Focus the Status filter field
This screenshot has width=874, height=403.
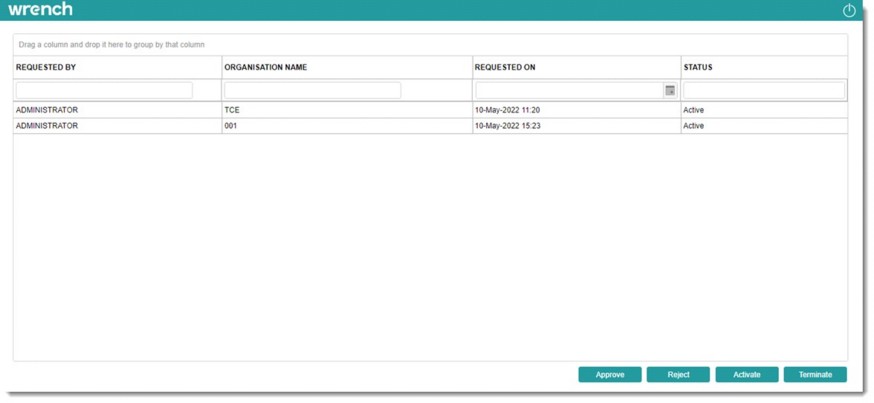[x=764, y=90]
